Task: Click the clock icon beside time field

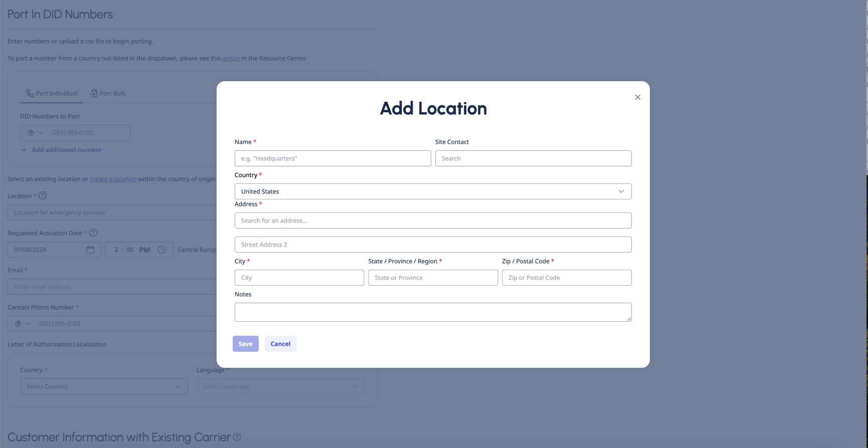Action: pyautogui.click(x=161, y=250)
